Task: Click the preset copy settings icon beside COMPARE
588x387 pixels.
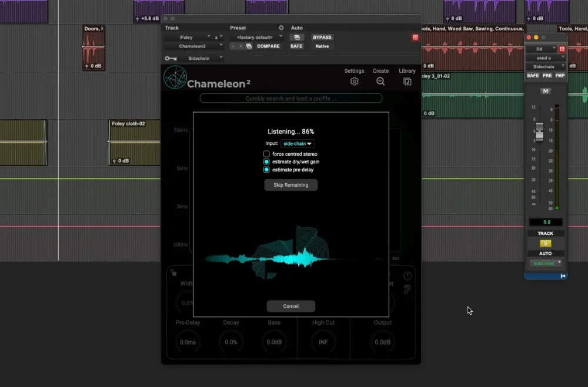Action: 249,46
